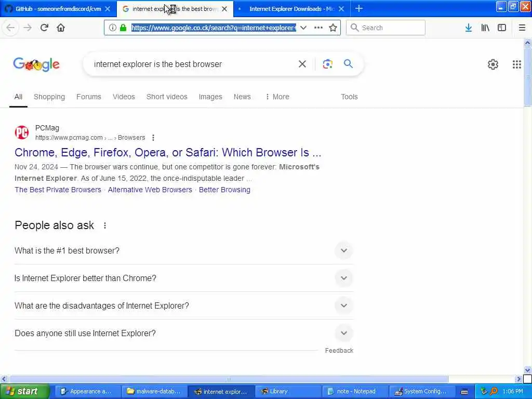
Task: Click the horizontal scrollbar thumb
Action: point(229,379)
